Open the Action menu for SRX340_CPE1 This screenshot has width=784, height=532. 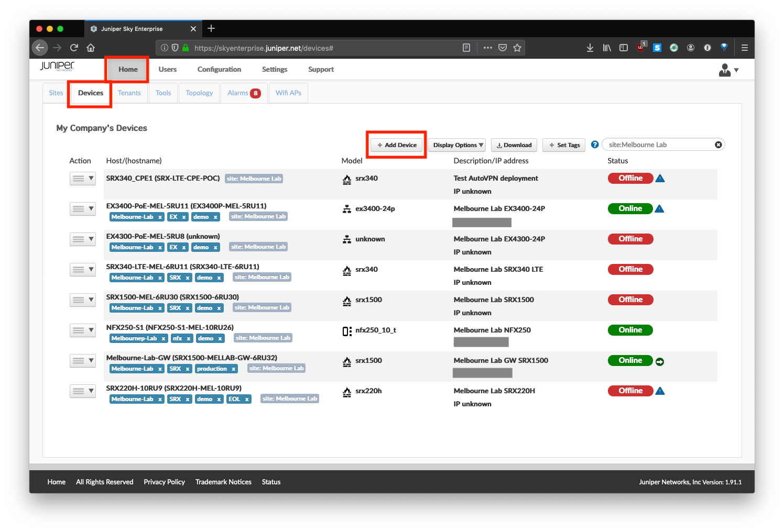83,179
